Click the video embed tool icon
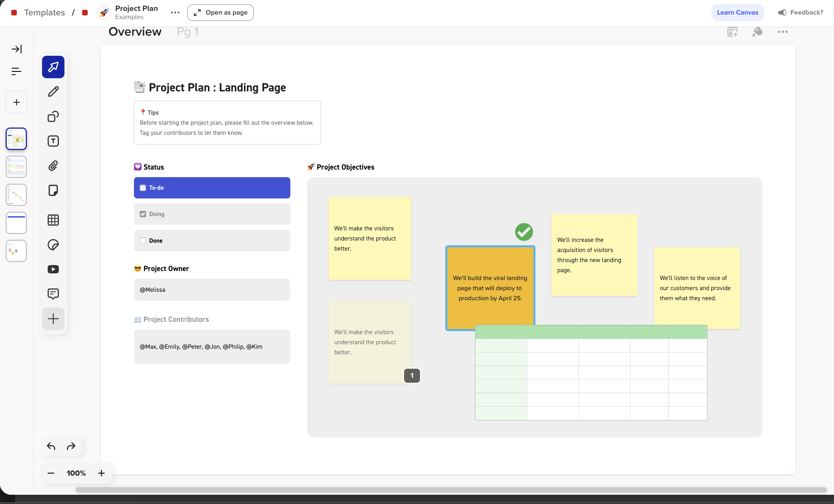834x504 pixels. pyautogui.click(x=53, y=269)
